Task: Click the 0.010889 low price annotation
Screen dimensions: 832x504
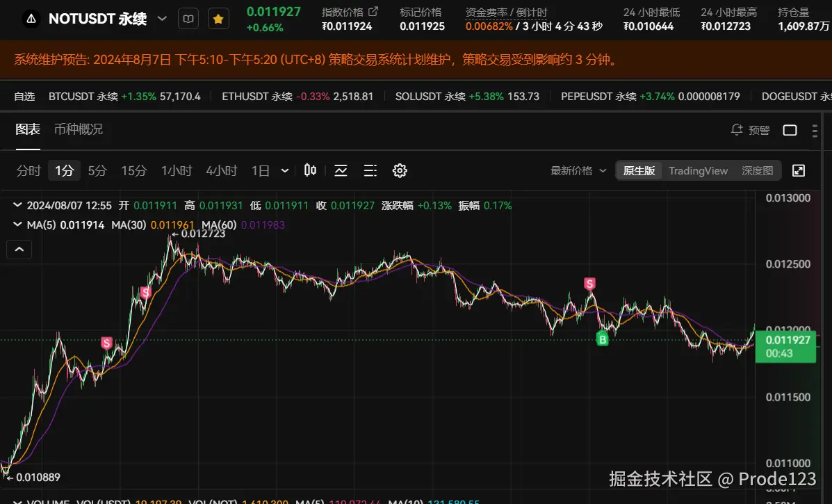Action: [x=34, y=477]
